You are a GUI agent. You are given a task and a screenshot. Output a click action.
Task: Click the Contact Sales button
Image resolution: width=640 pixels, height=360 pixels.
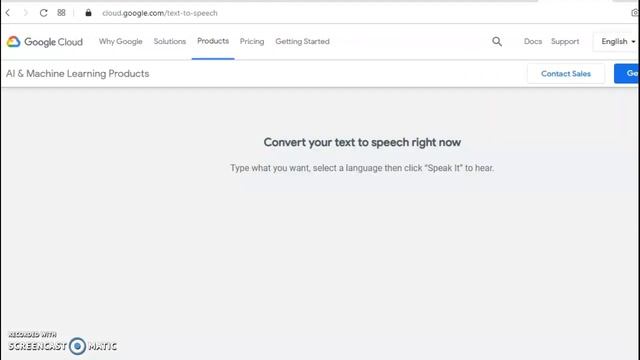(x=566, y=73)
